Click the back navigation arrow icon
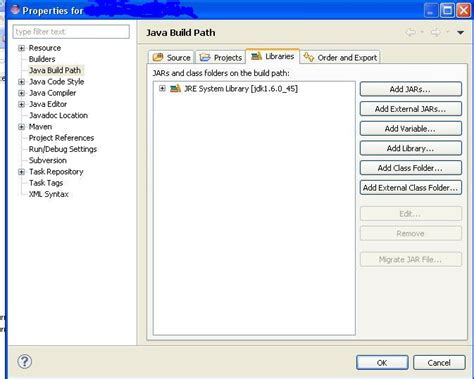This screenshot has width=474, height=379. pyautogui.click(x=411, y=32)
